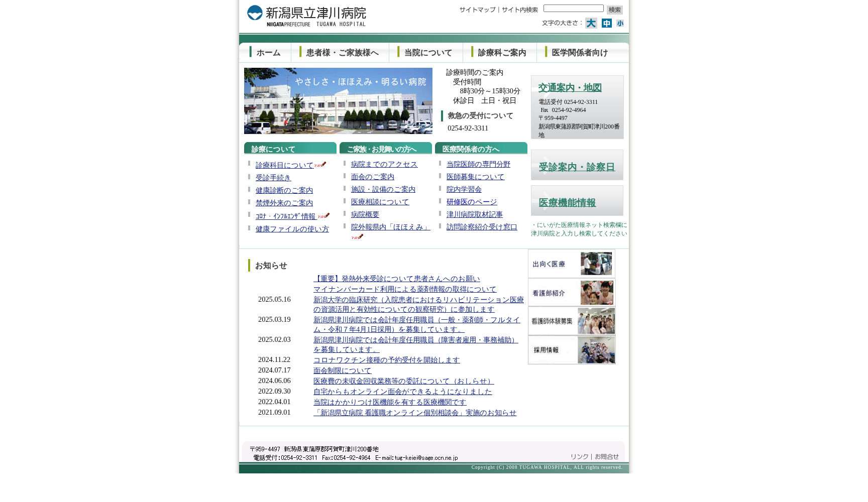Open the 看護部紹介 banner
This screenshot has width=868, height=502.
(x=571, y=293)
